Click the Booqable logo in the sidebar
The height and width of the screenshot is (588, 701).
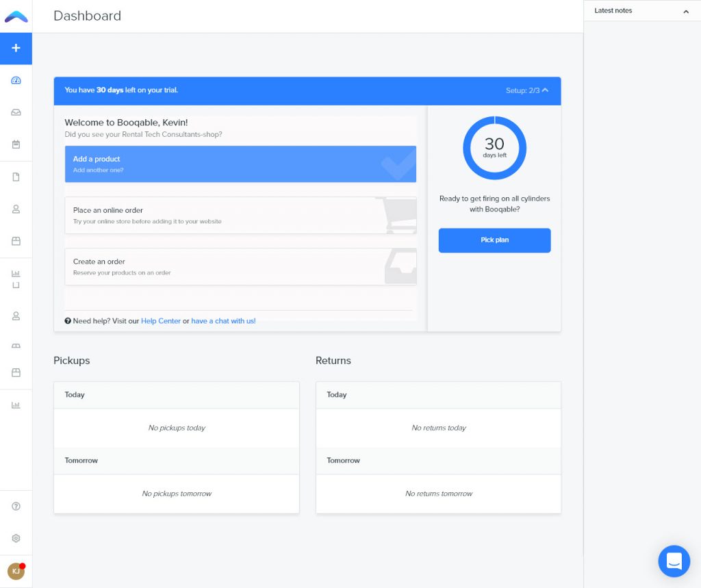(x=16, y=16)
